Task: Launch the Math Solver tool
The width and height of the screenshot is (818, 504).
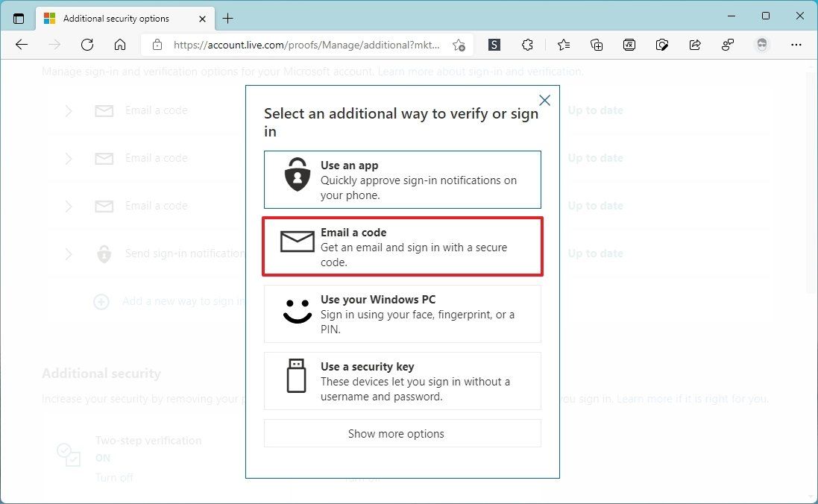Action: pos(629,45)
